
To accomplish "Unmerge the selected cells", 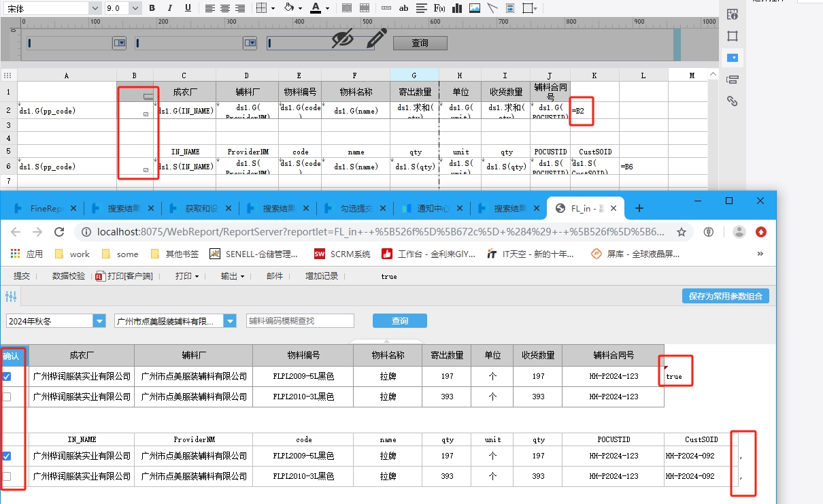I will point(365,8).
